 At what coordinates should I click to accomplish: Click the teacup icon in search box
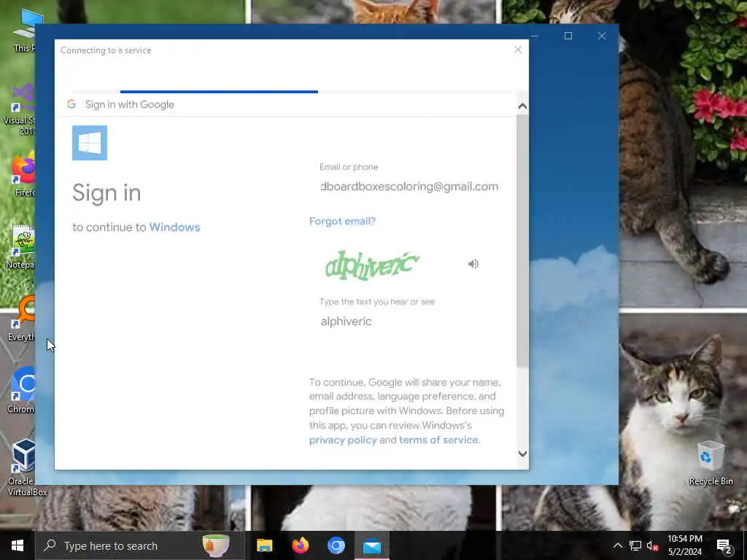click(x=216, y=545)
